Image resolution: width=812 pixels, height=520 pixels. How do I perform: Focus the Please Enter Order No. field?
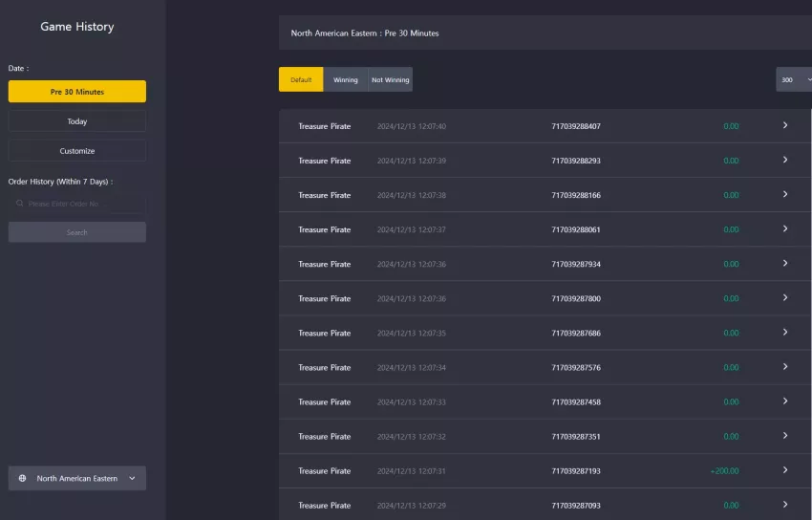pyautogui.click(x=77, y=204)
